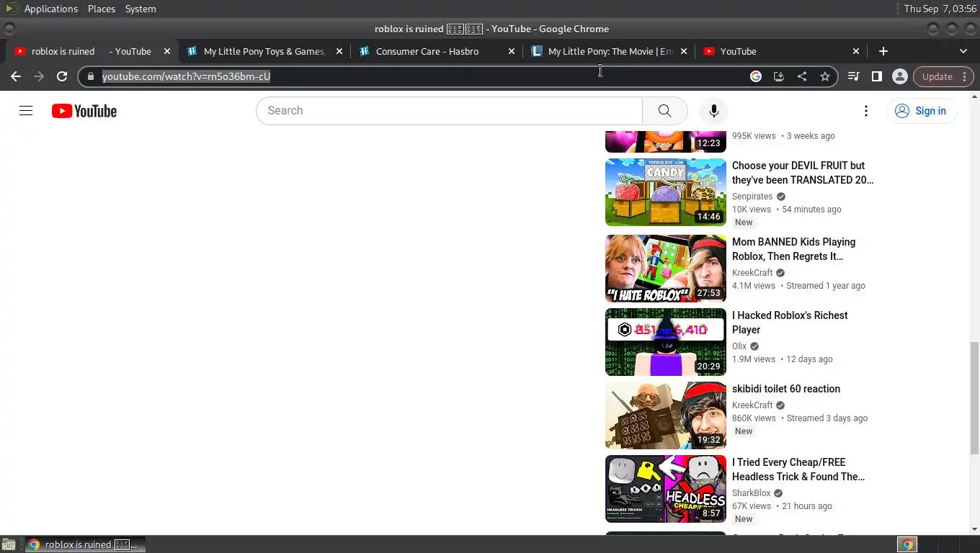Switch to My Little Pony: The Movie tab
980x553 pixels.
pyautogui.click(x=610, y=51)
